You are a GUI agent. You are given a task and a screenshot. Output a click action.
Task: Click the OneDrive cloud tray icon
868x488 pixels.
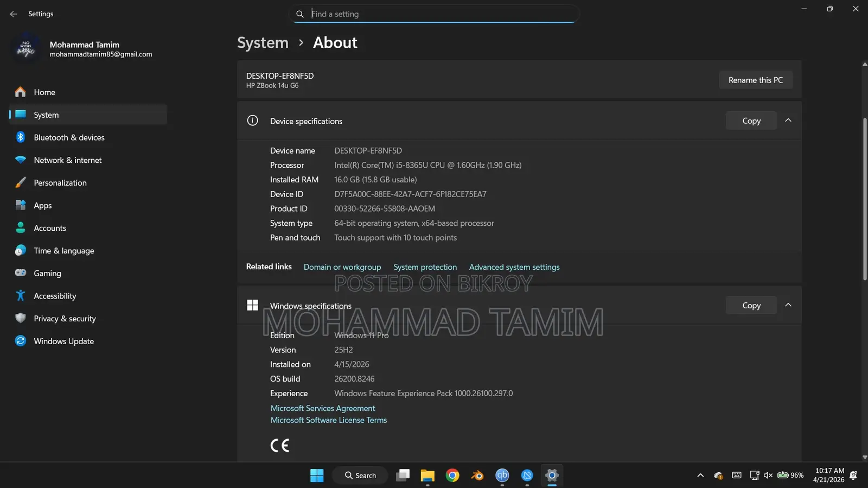coord(718,476)
